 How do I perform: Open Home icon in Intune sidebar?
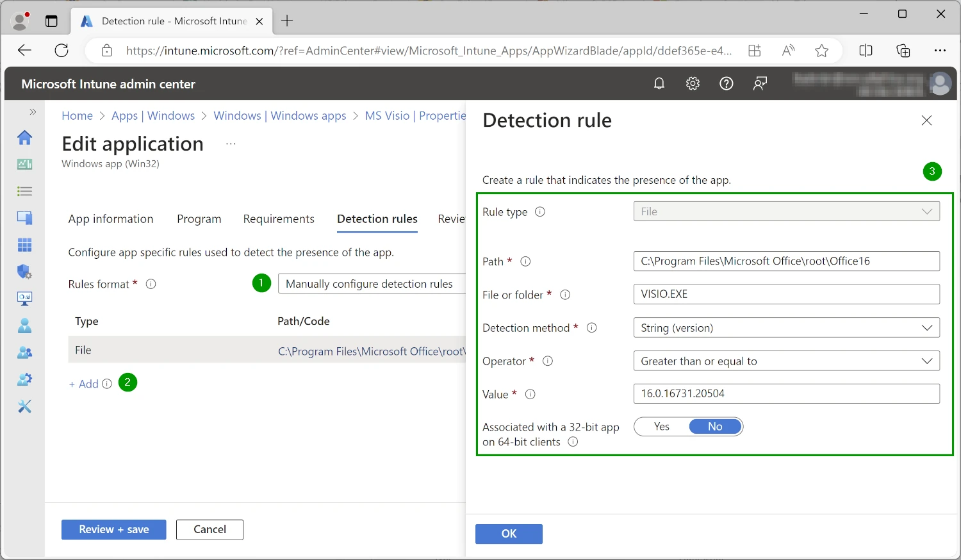coord(24,137)
